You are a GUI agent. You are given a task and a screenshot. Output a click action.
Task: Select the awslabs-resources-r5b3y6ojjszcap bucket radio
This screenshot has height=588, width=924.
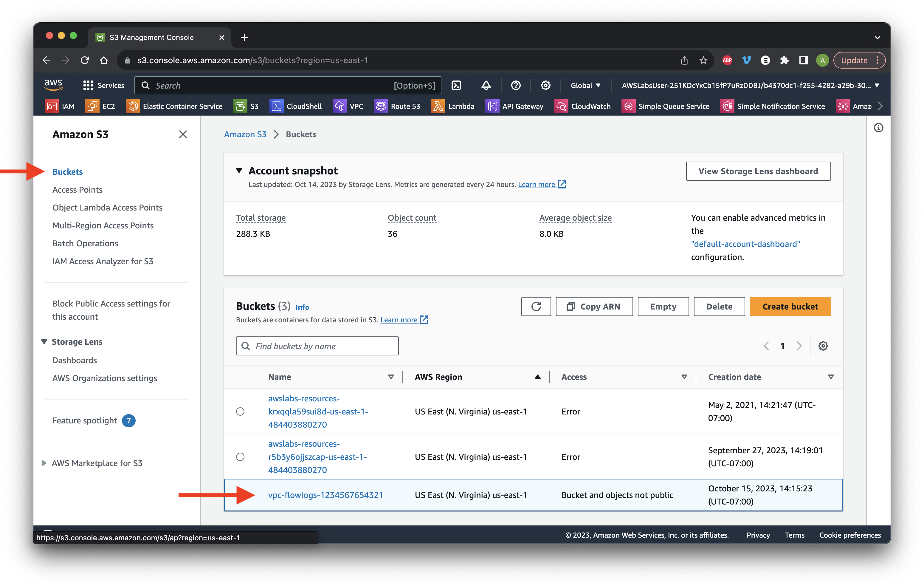click(x=240, y=457)
